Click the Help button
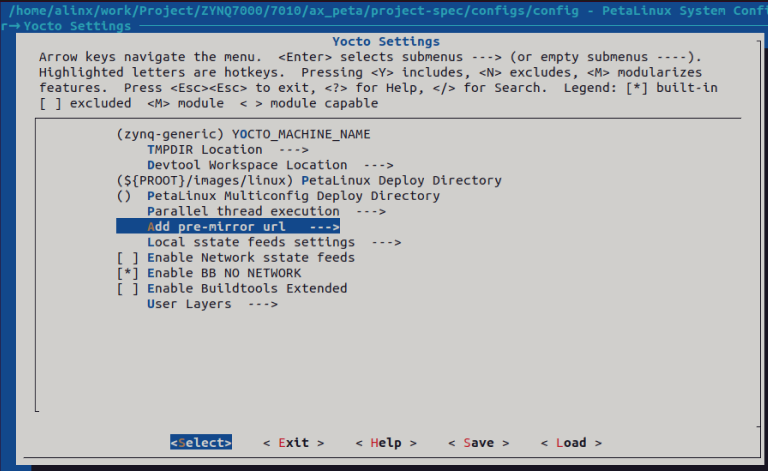The height and width of the screenshot is (471, 768). [x=386, y=443]
